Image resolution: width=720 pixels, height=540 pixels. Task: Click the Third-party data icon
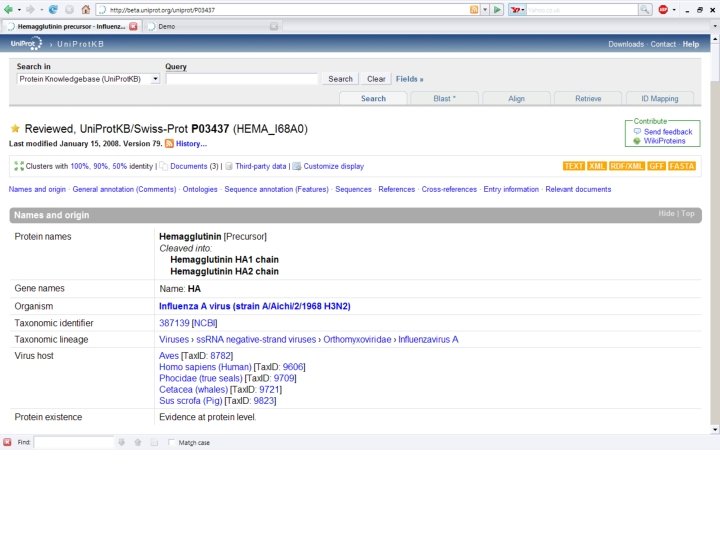coord(229,166)
